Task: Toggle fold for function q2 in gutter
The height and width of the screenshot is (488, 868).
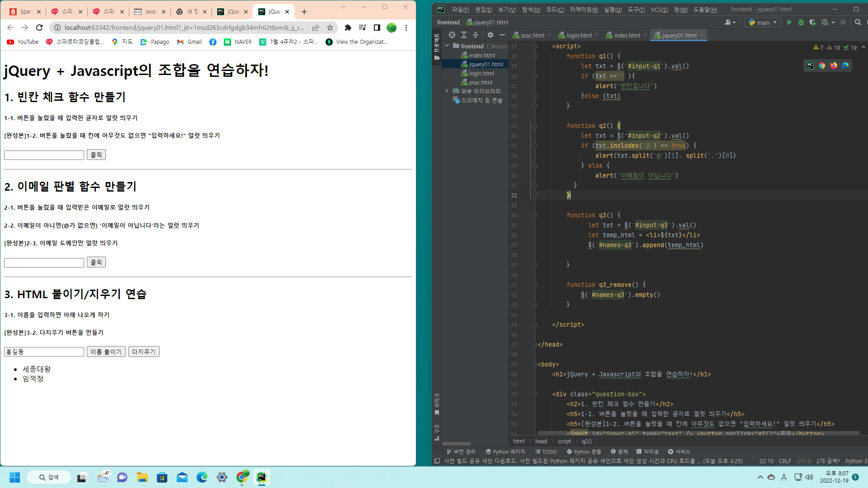Action: 535,126
